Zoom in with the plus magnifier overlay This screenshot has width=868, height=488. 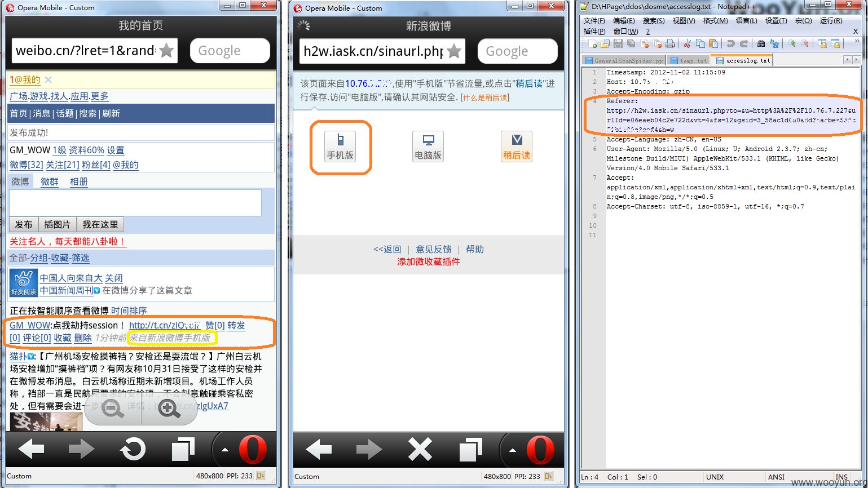169,409
